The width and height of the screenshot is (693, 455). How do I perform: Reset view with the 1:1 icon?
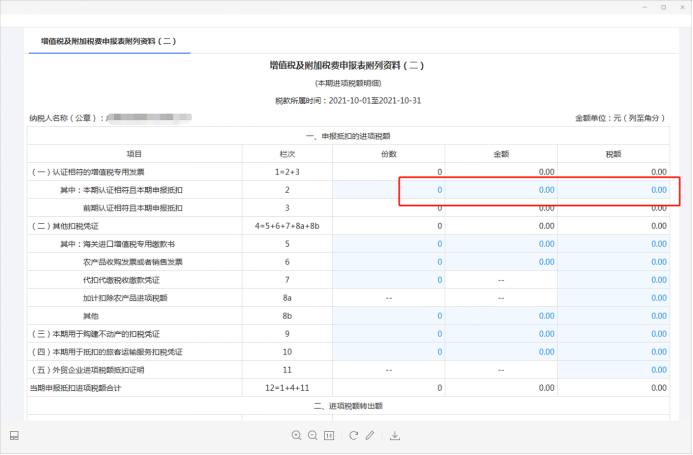tap(329, 436)
